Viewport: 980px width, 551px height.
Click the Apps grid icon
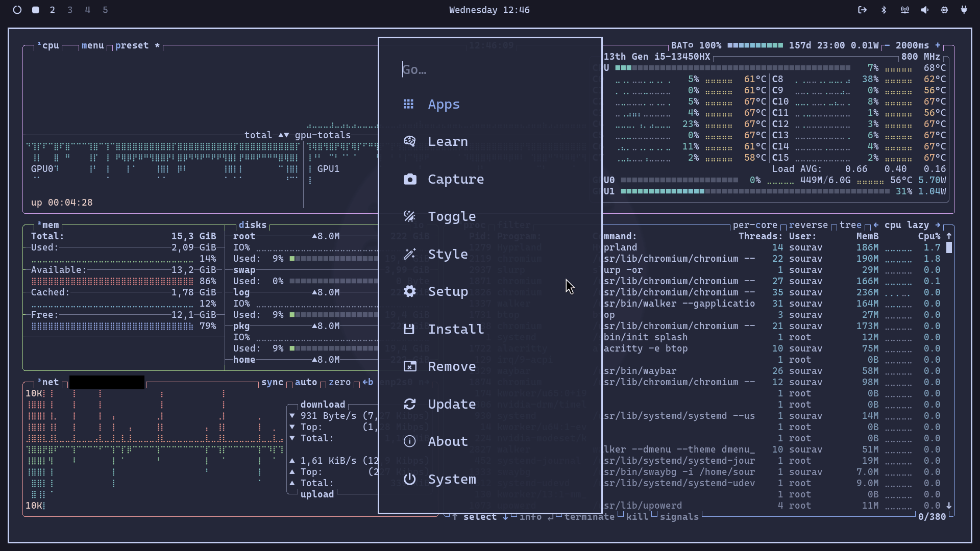409,105
